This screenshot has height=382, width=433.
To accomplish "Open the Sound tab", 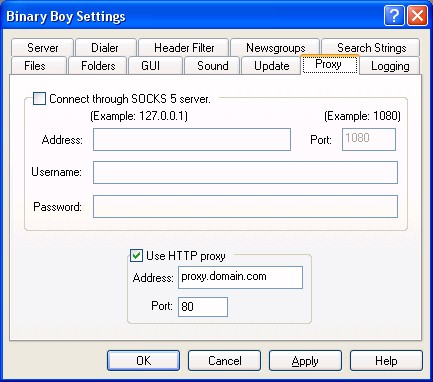I will click(212, 65).
